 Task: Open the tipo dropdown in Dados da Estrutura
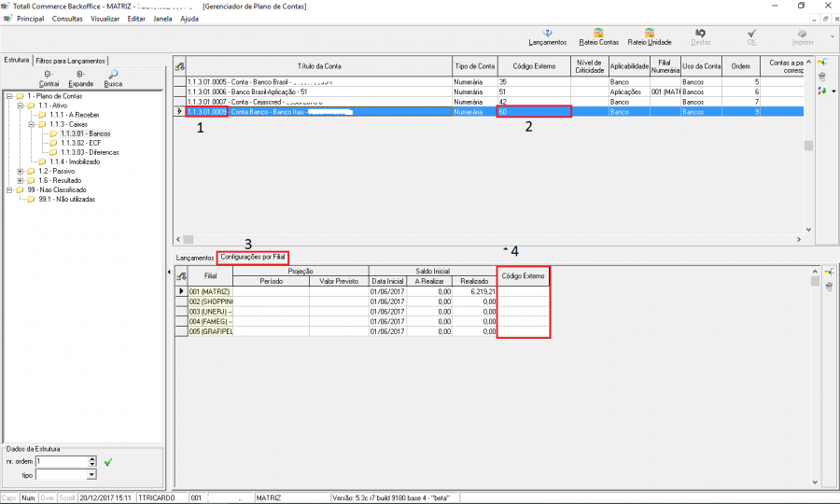coord(91,475)
